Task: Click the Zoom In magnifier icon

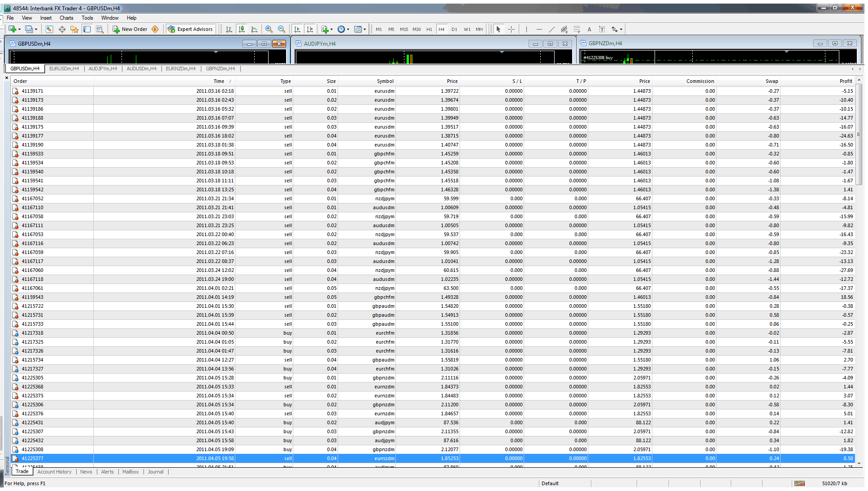Action: tap(269, 29)
